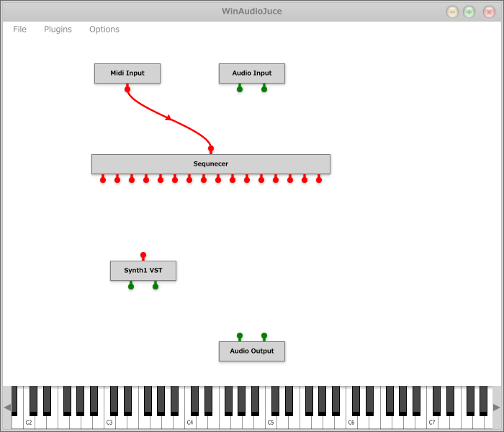Click the Sequnecer red input pin on top
Image resolution: width=504 pixels, height=432 pixels.
coord(211,149)
